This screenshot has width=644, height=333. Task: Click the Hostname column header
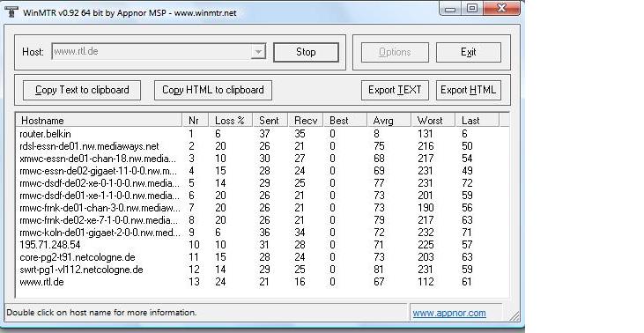[99, 121]
